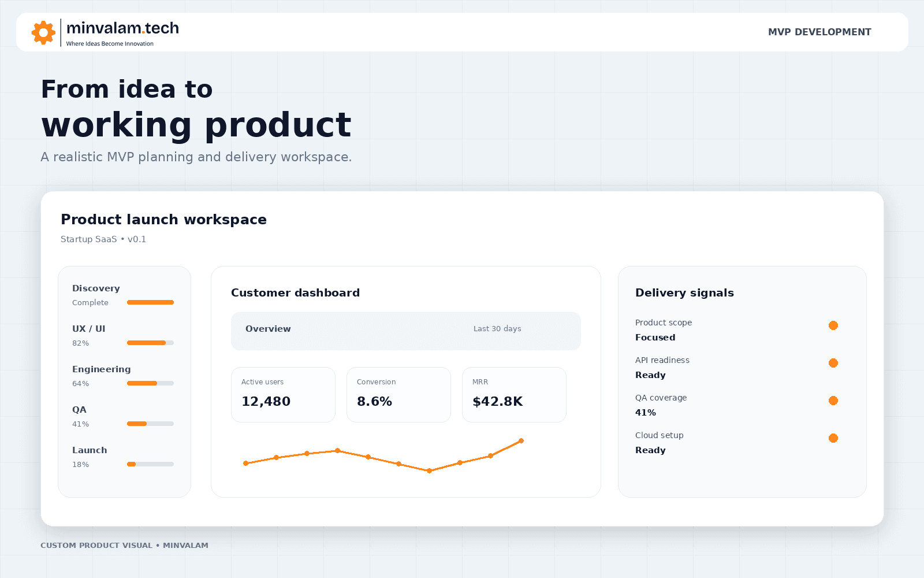Click the 'CUSTOM PRODUCT VISUAL • MINVALAM' footer text
Image resolution: width=924 pixels, height=578 pixels.
pos(124,546)
